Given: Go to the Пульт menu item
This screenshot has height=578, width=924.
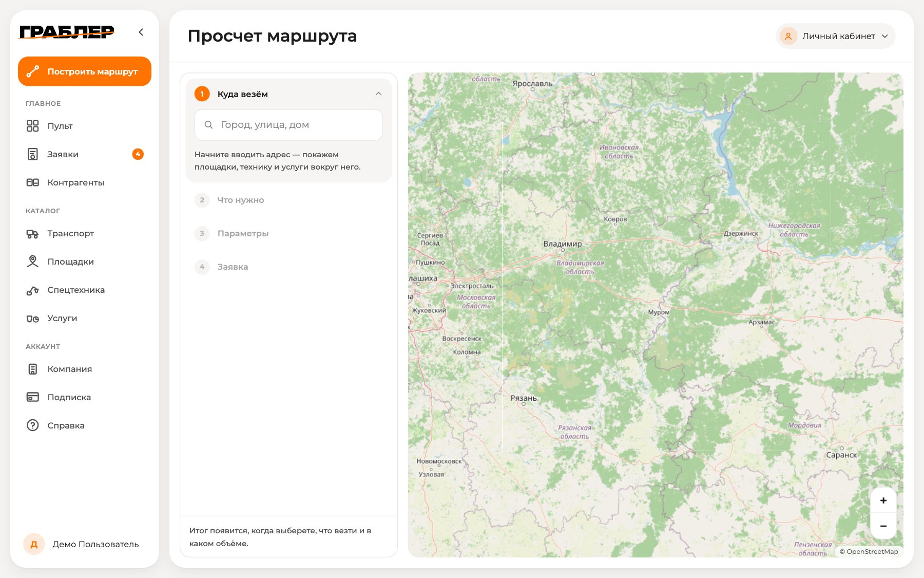Looking at the screenshot, I should [x=85, y=126].
